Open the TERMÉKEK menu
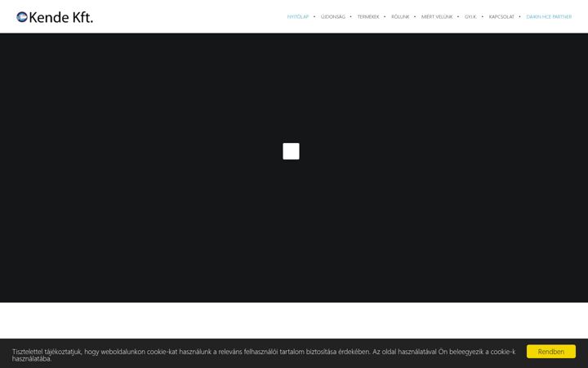588x368 pixels. tap(367, 17)
